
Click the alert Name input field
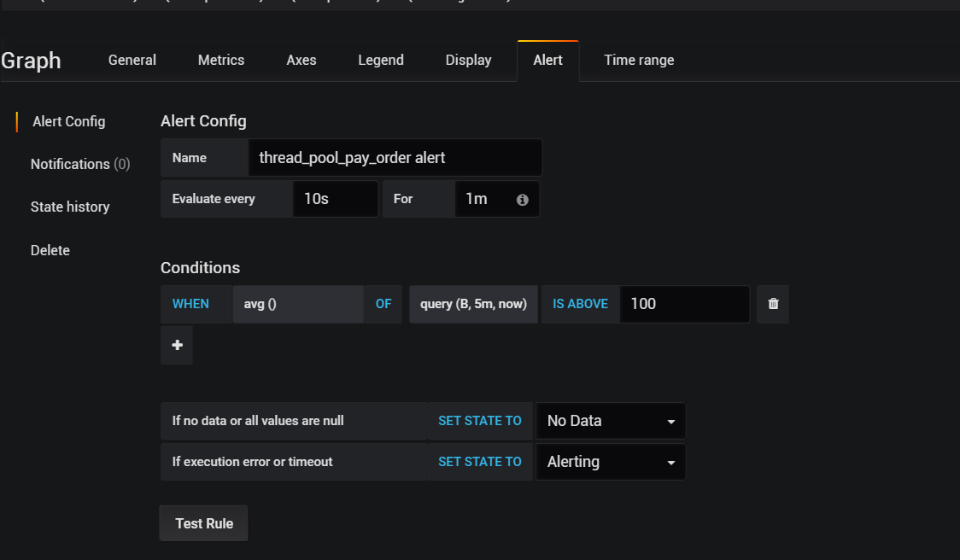pos(395,158)
